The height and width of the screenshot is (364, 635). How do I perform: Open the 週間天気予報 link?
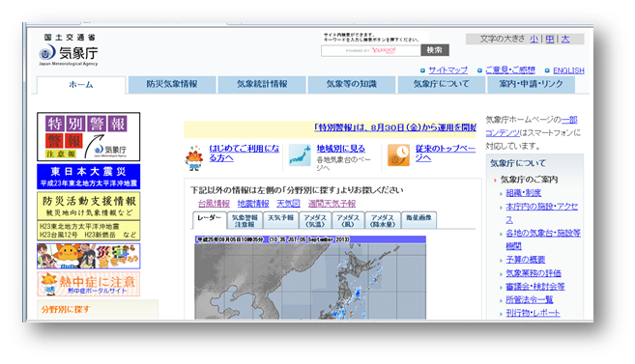click(332, 204)
